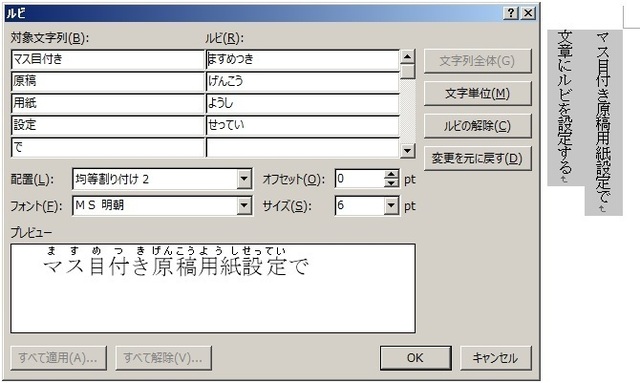Open the 配置 alignment dropdown
The width and height of the screenshot is (640, 383).
coord(244,179)
